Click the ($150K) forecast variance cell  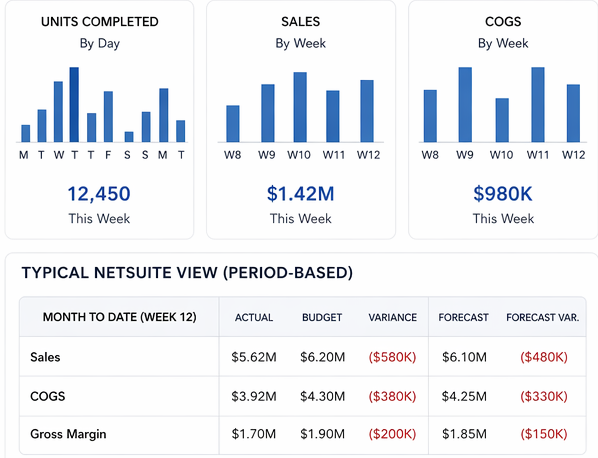(544, 434)
